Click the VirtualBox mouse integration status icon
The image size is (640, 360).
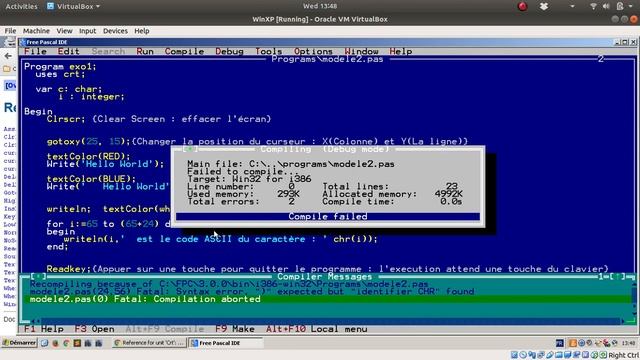[595, 355]
